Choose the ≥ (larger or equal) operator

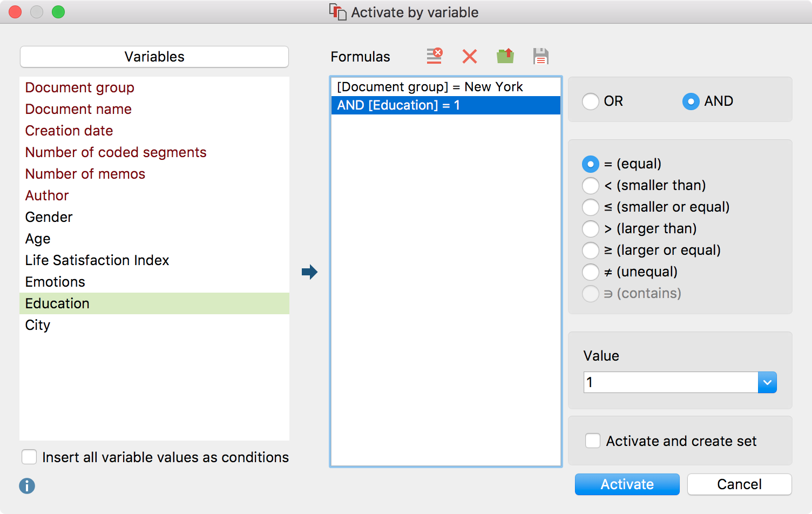pyautogui.click(x=591, y=250)
